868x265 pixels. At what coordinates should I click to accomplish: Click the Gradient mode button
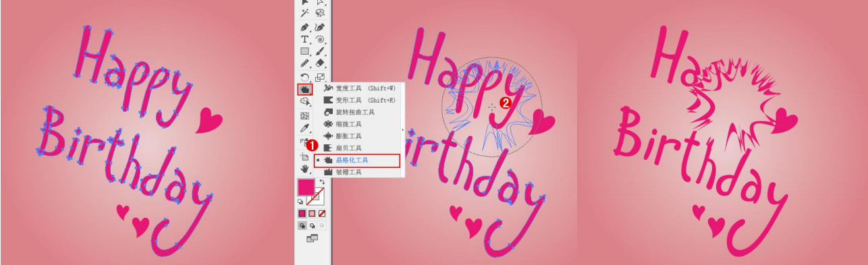(312, 213)
